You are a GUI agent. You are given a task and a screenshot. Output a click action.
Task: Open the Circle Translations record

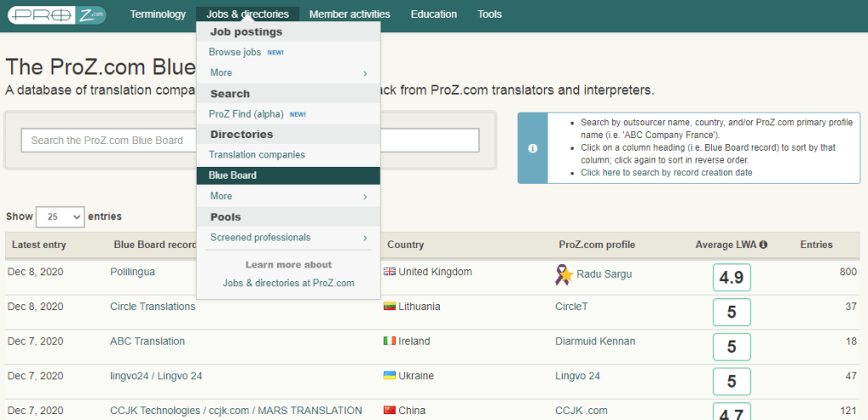pyautogui.click(x=153, y=307)
